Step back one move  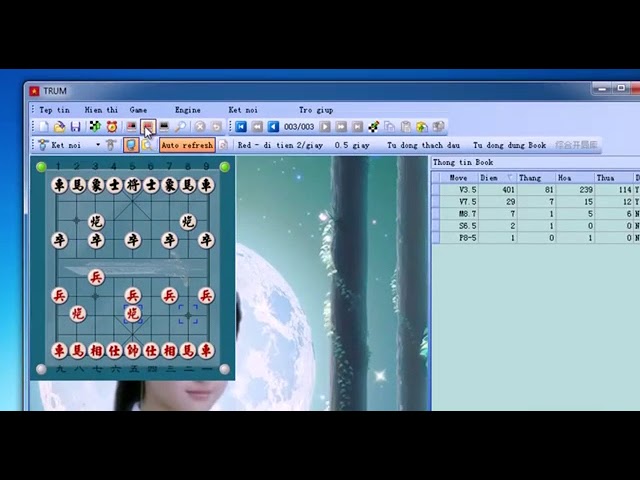click(x=273, y=127)
